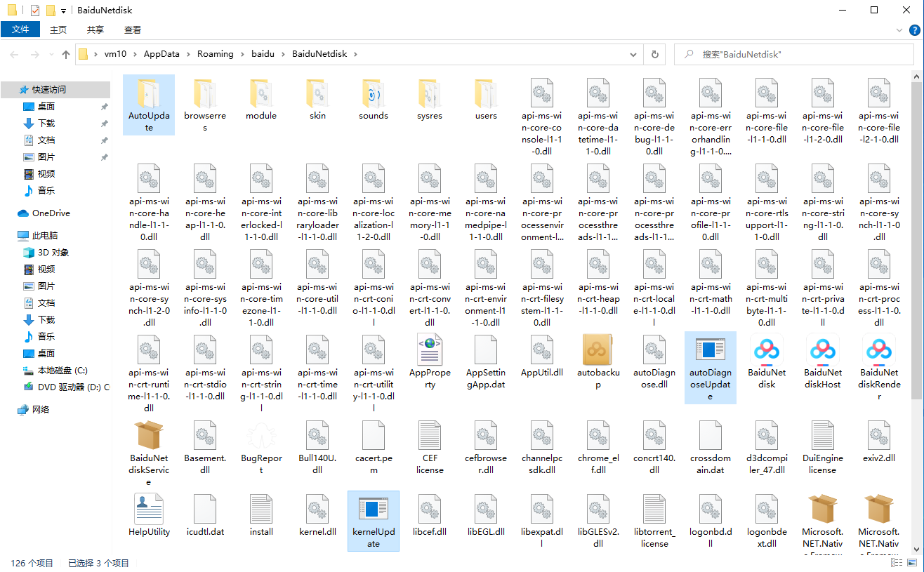Open the skin folder
The width and height of the screenshot is (924, 572).
point(317,98)
